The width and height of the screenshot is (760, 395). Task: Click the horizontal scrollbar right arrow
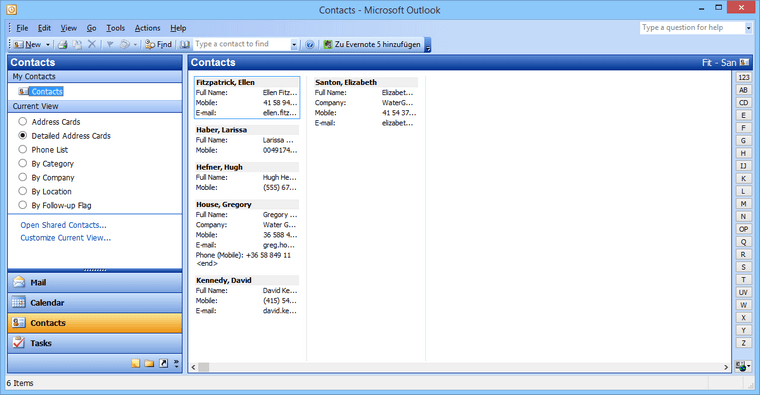pyautogui.click(x=726, y=367)
